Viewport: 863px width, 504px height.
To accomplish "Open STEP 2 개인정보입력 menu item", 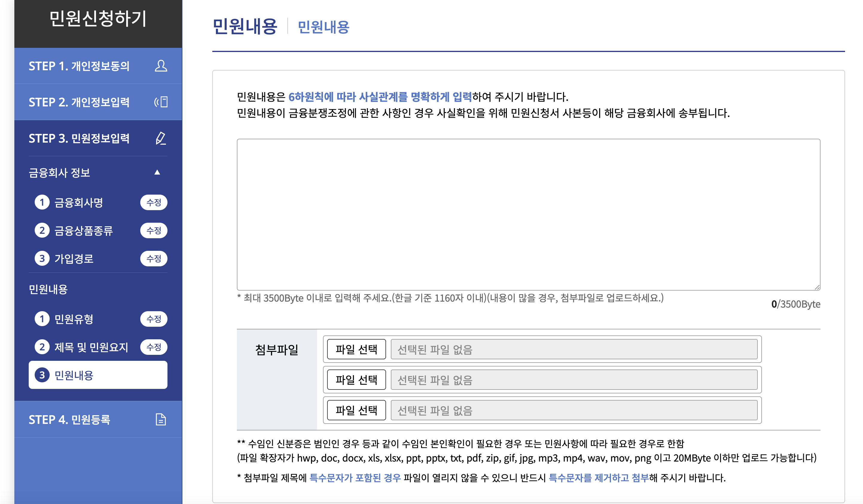I will point(79,102).
